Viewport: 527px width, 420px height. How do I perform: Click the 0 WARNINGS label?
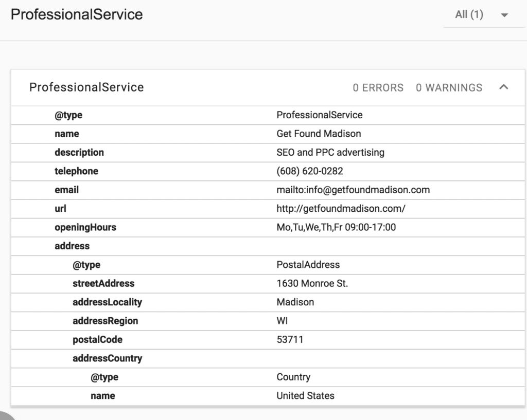449,87
